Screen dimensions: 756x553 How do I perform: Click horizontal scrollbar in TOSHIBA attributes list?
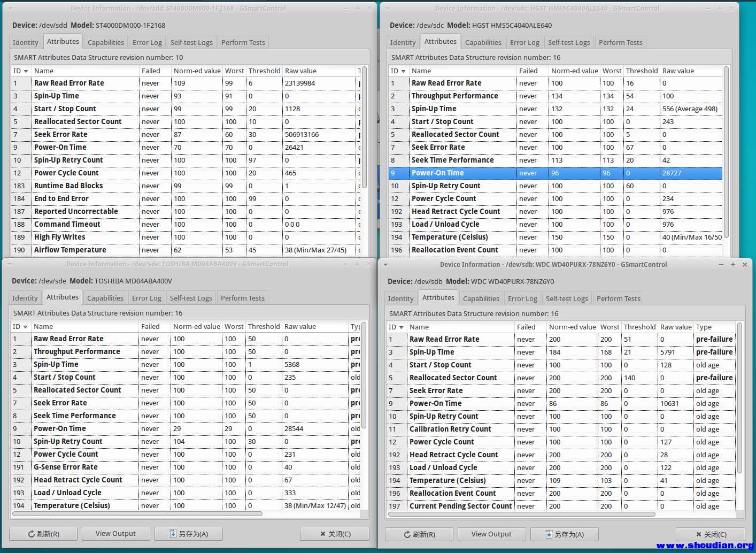click(137, 513)
